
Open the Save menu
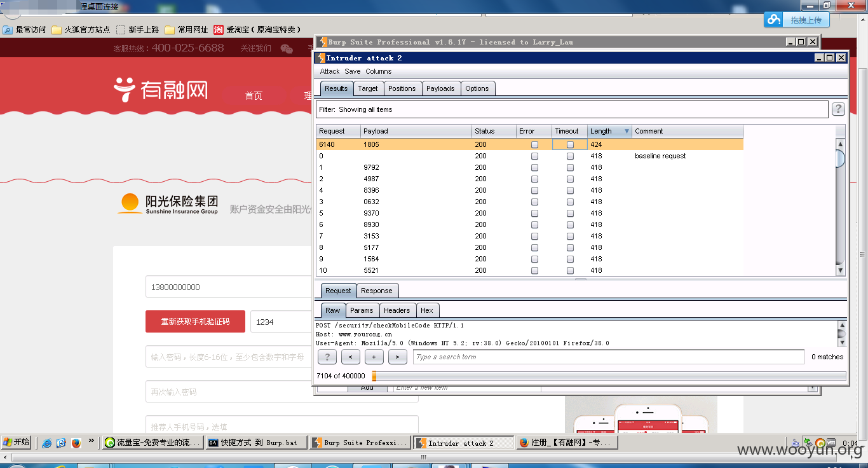[353, 71]
